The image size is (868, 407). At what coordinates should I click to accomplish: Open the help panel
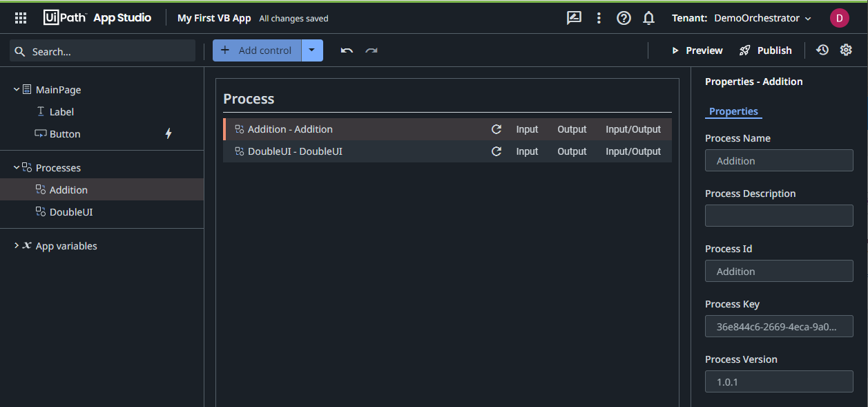click(624, 18)
